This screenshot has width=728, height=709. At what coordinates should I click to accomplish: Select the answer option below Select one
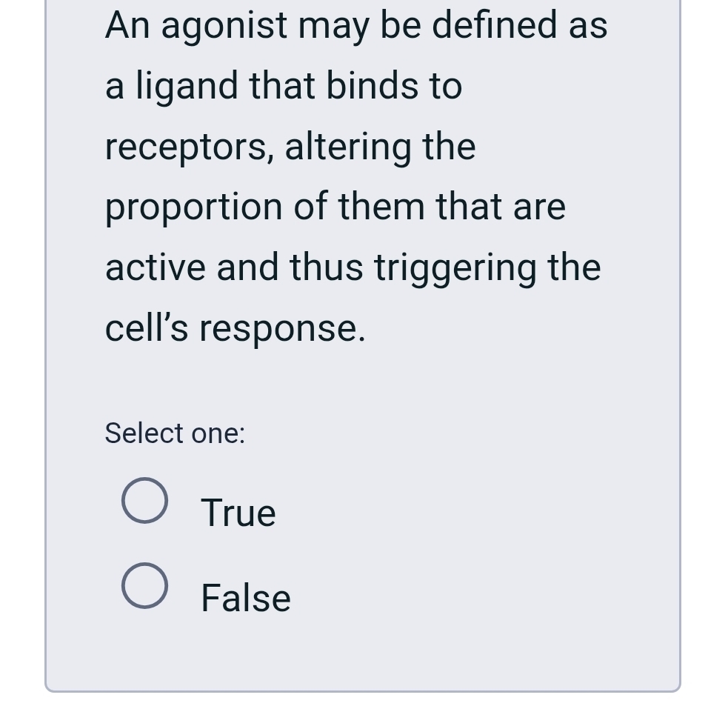(145, 500)
